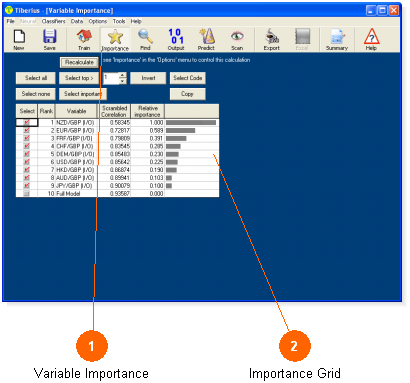410x383 pixels.
Task: Maximize the Tiberius window
Action: click(382, 10)
